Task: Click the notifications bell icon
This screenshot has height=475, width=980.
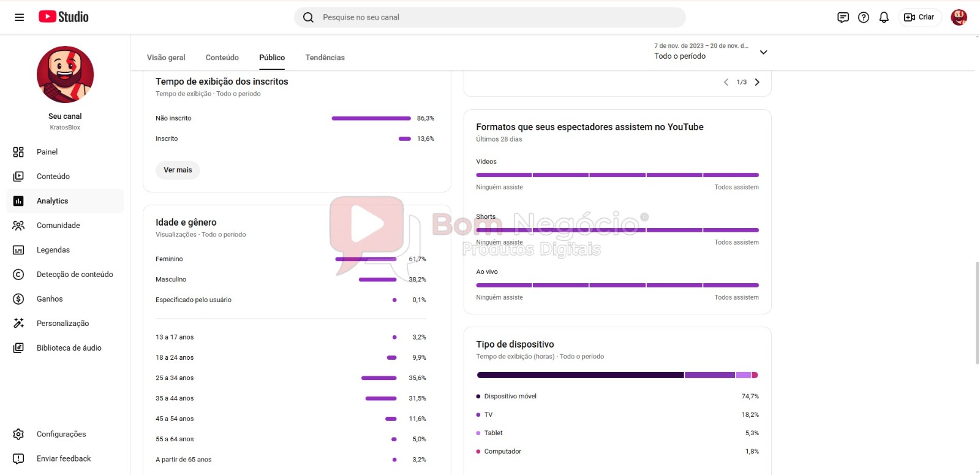Action: pos(884,17)
